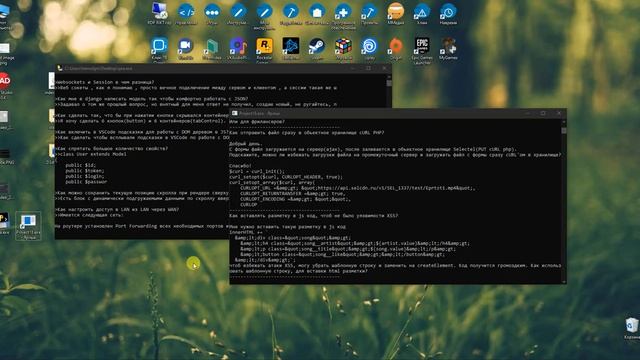640x360 pixels.
Task: Click the text 'public $token;' in back console
Action: pos(84,171)
